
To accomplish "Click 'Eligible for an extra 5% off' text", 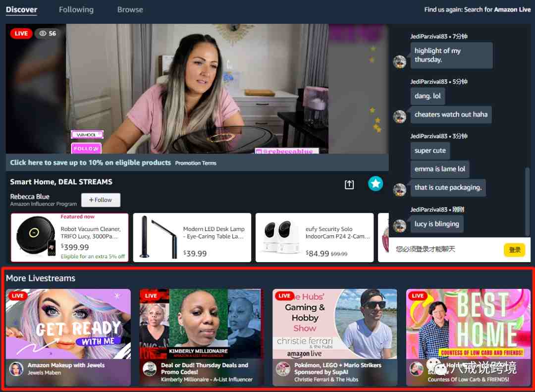I will coord(93,256).
